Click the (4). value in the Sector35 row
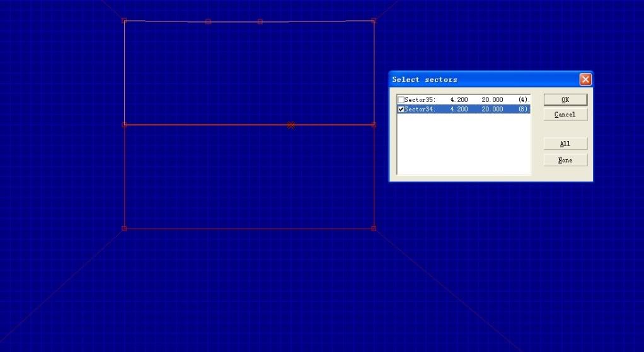Image resolution: width=644 pixels, height=352 pixels. 524,99
